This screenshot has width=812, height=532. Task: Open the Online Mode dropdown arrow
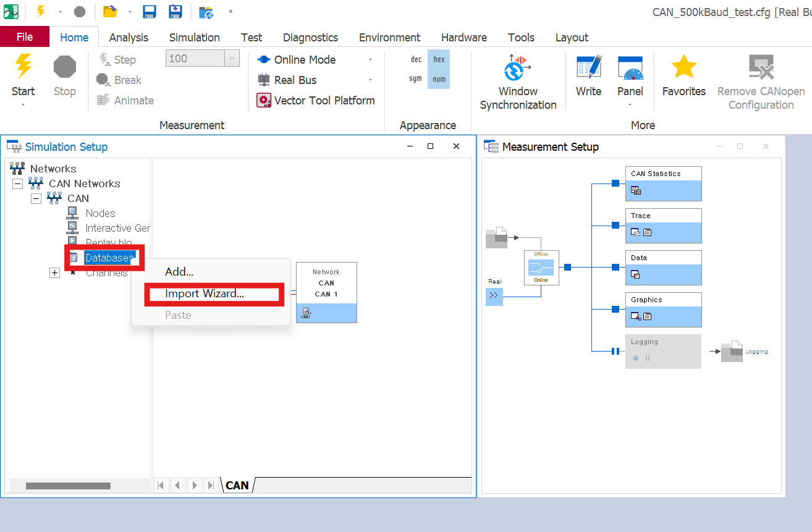click(x=370, y=60)
